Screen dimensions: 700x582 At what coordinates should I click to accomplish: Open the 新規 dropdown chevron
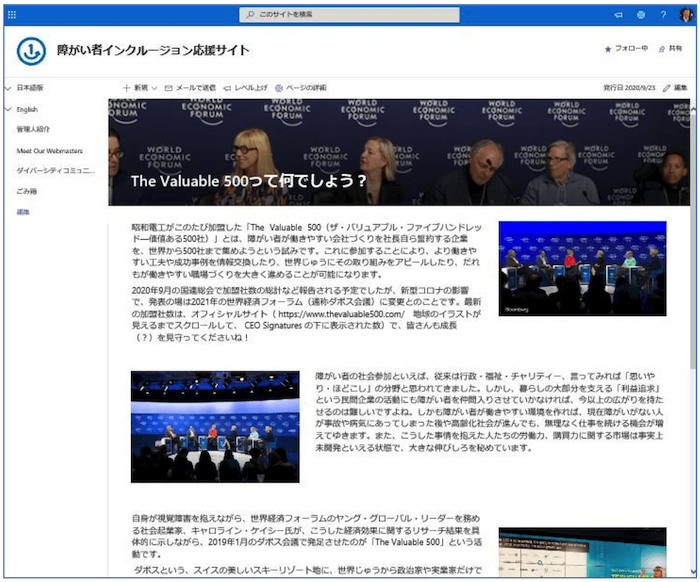154,88
